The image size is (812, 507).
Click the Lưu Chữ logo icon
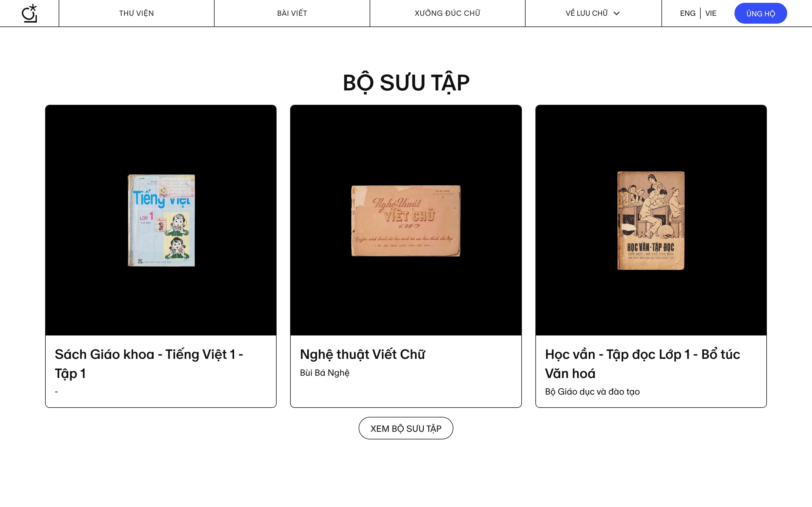point(29,14)
